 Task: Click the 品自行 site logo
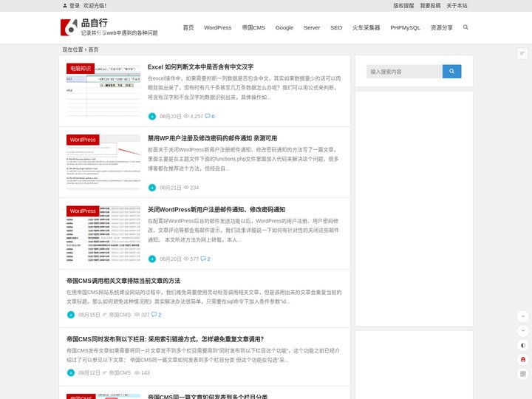coord(109,27)
